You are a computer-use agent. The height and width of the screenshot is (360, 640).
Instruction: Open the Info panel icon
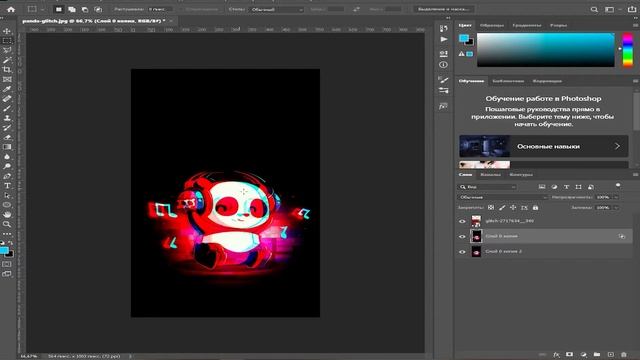pos(444,64)
